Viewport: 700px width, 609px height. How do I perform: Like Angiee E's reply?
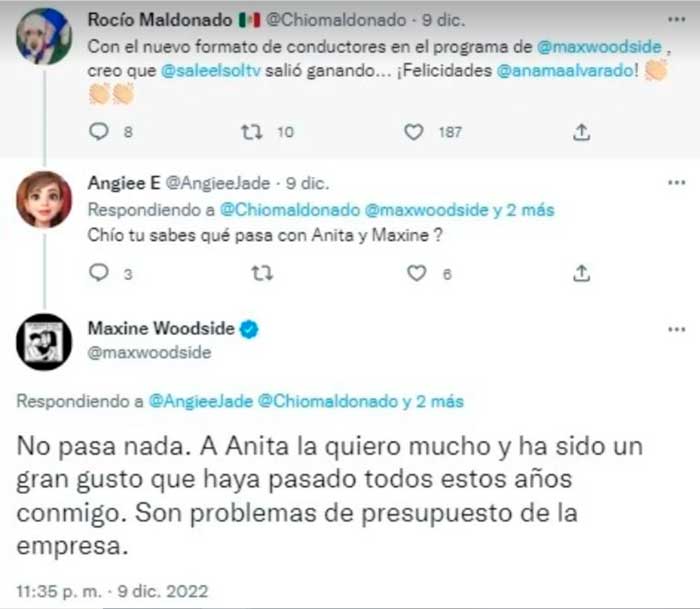pyautogui.click(x=417, y=273)
